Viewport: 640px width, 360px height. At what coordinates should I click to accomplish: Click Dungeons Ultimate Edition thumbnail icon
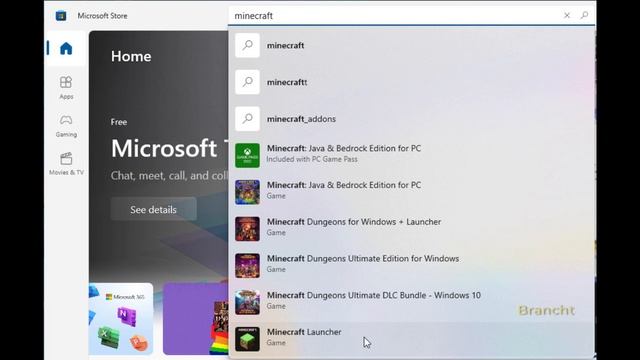(247, 266)
